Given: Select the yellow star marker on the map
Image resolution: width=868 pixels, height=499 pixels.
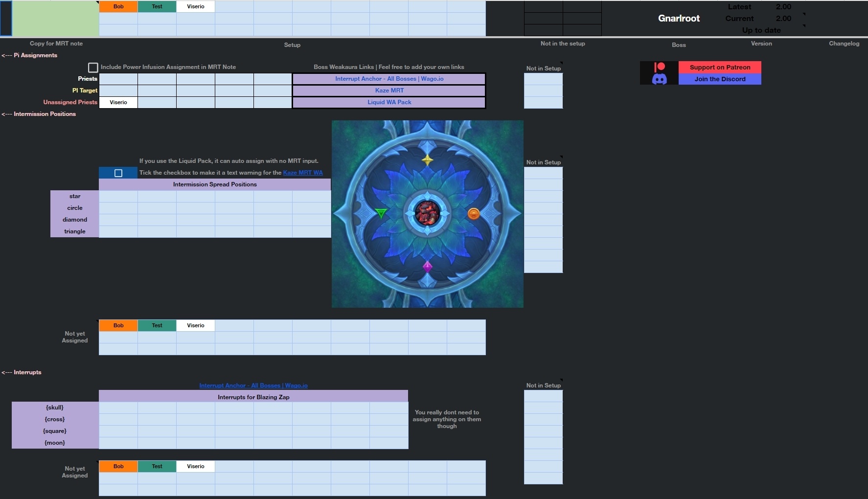Looking at the screenshot, I should coord(427,160).
